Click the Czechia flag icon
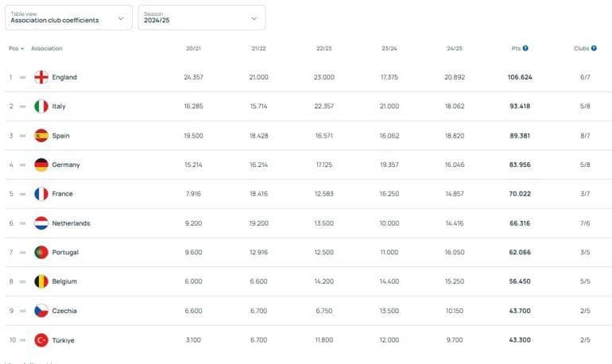Image resolution: width=612 pixels, height=364 pixels. [x=41, y=311]
